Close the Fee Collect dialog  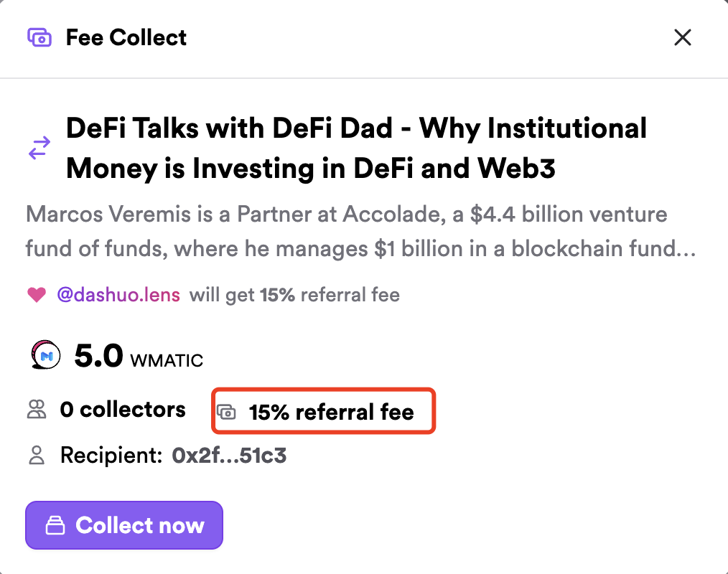[x=682, y=37]
